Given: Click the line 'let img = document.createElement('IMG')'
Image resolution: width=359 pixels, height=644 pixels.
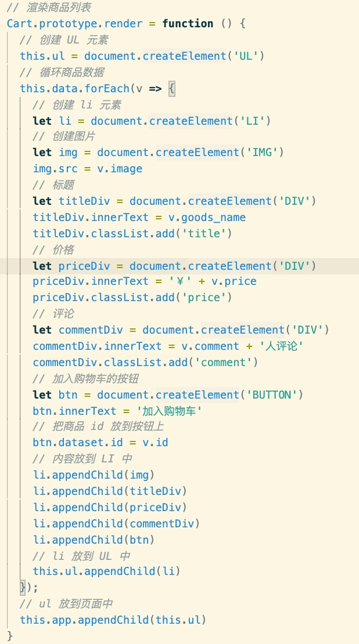Looking at the screenshot, I should tap(159, 153).
